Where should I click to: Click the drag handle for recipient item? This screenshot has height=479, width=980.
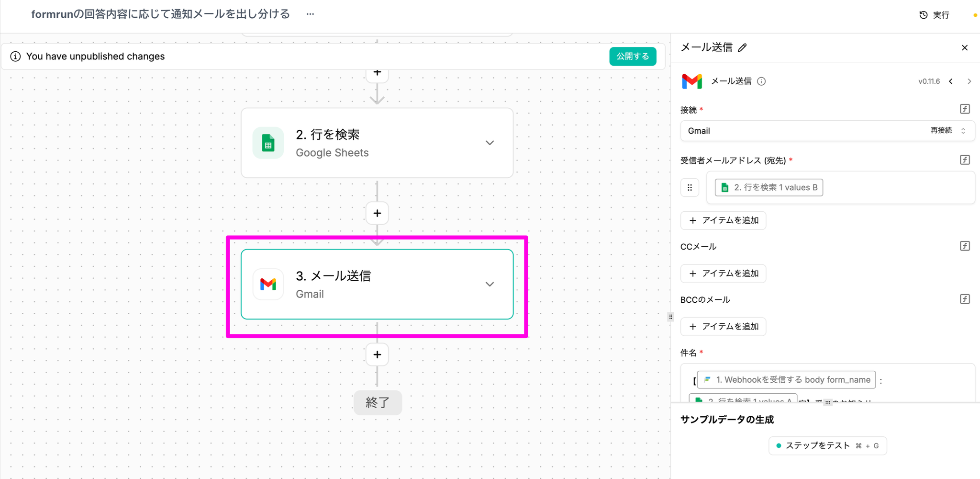(x=690, y=187)
